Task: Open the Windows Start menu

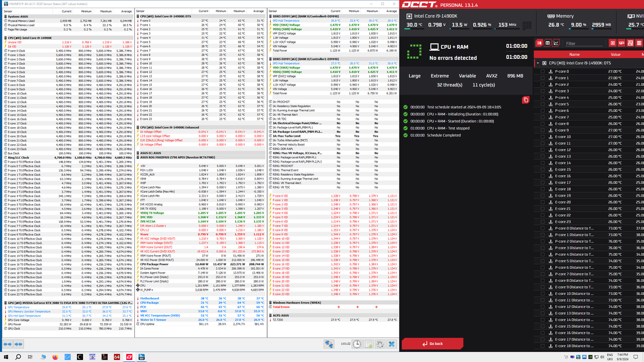Action: click(6, 357)
